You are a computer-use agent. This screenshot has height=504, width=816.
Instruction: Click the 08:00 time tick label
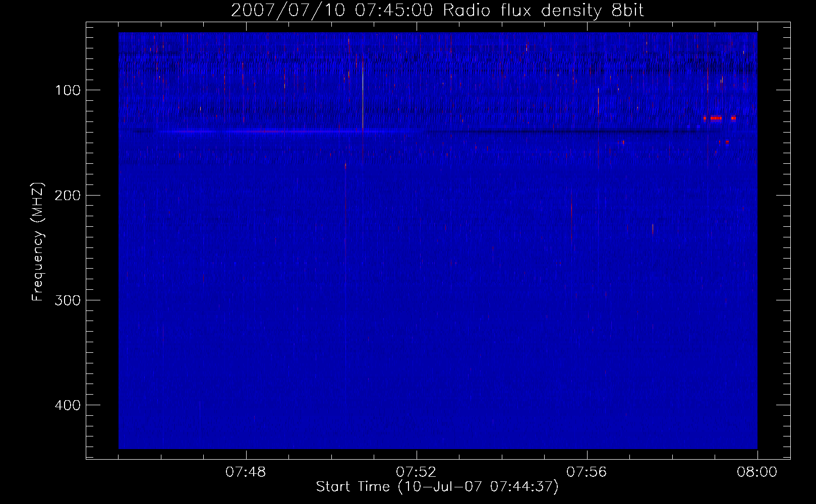point(757,472)
